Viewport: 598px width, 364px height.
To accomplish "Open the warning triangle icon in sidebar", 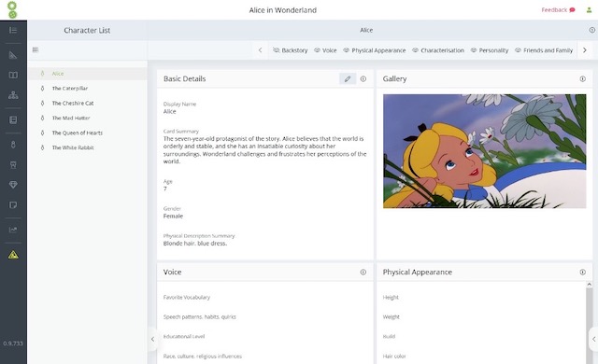I will (13, 255).
